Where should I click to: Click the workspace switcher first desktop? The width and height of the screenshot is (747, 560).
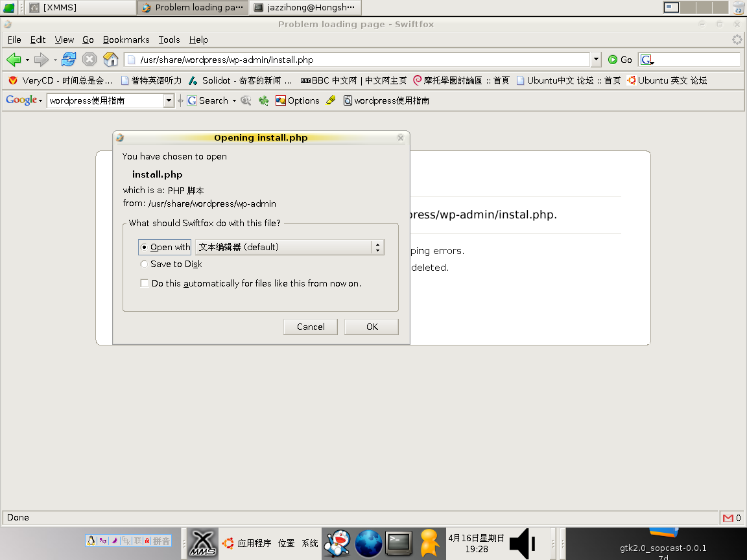coord(671,7)
